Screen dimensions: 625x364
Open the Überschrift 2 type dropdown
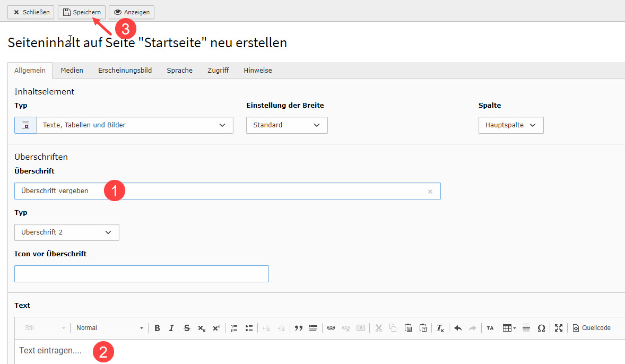[x=66, y=232]
